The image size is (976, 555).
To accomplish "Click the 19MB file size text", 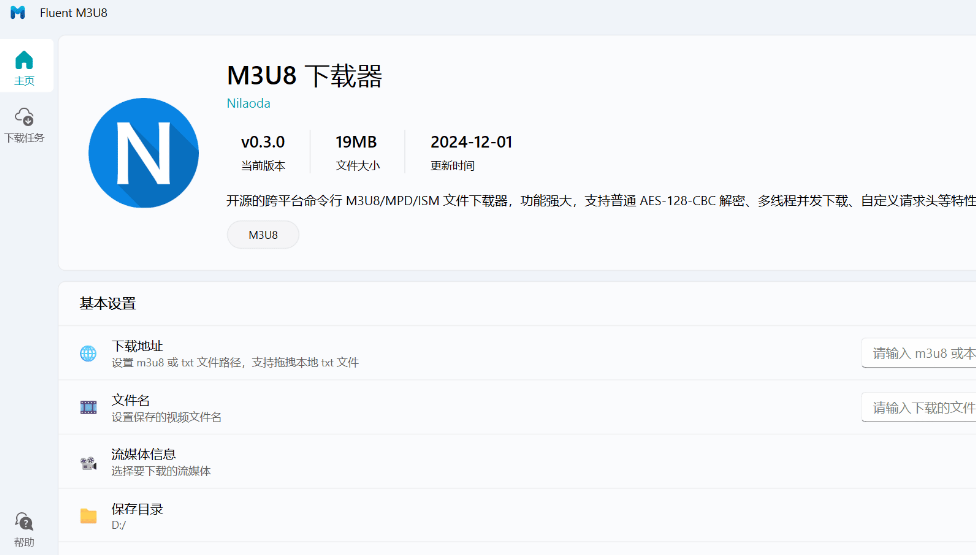I will 357,142.
